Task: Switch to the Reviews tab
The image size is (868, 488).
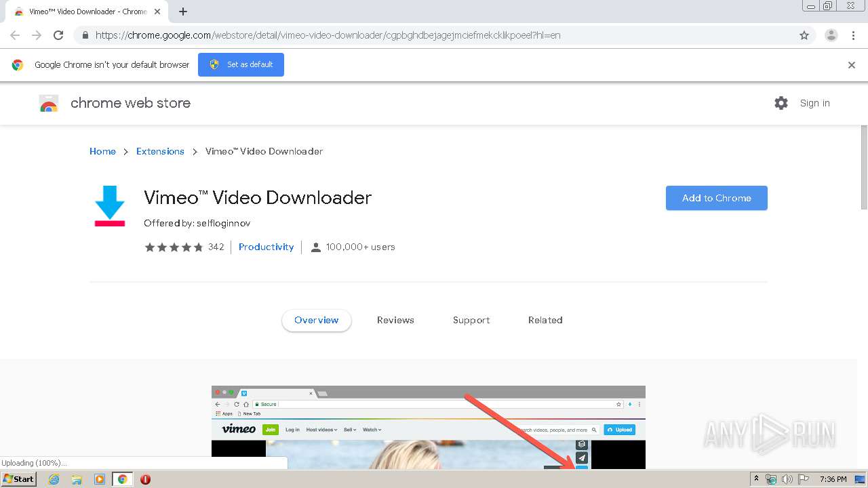Action: click(395, 320)
